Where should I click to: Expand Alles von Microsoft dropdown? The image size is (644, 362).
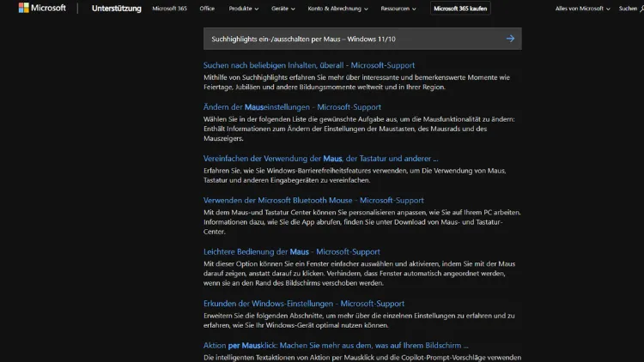[x=582, y=9]
